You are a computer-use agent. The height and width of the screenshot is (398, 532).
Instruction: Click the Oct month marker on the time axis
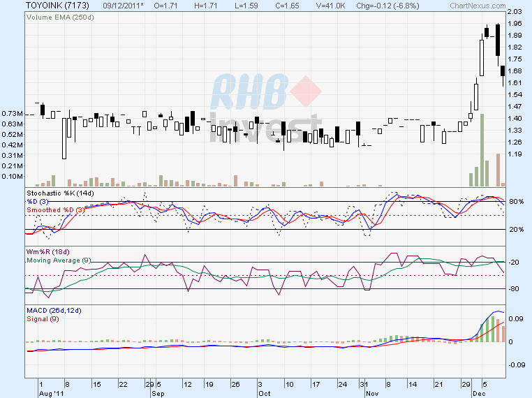tap(265, 393)
